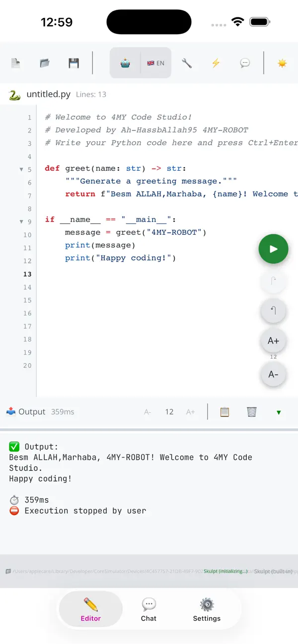Select the untitled.py file name
The height and width of the screenshot is (644, 298).
(x=48, y=94)
